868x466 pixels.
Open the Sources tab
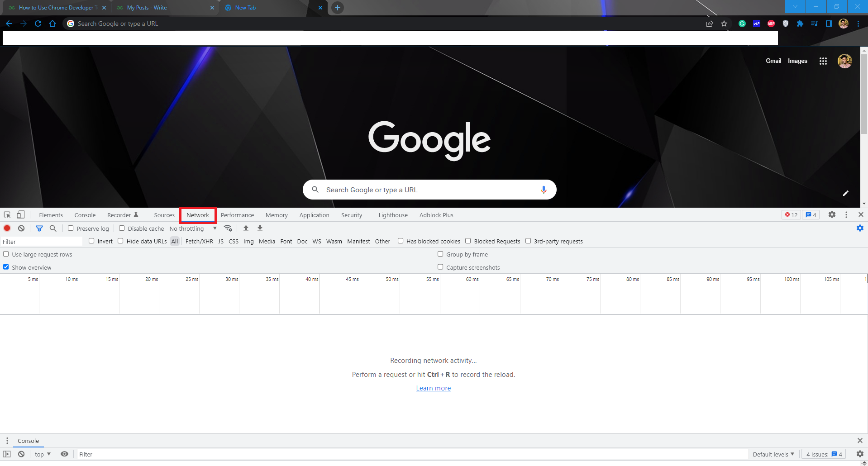(164, 215)
